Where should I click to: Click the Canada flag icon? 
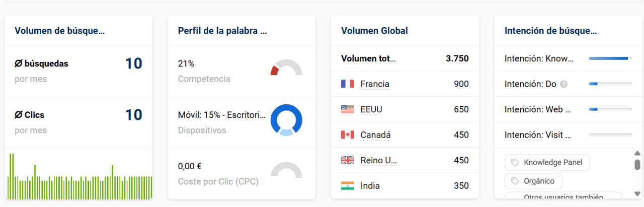click(348, 135)
